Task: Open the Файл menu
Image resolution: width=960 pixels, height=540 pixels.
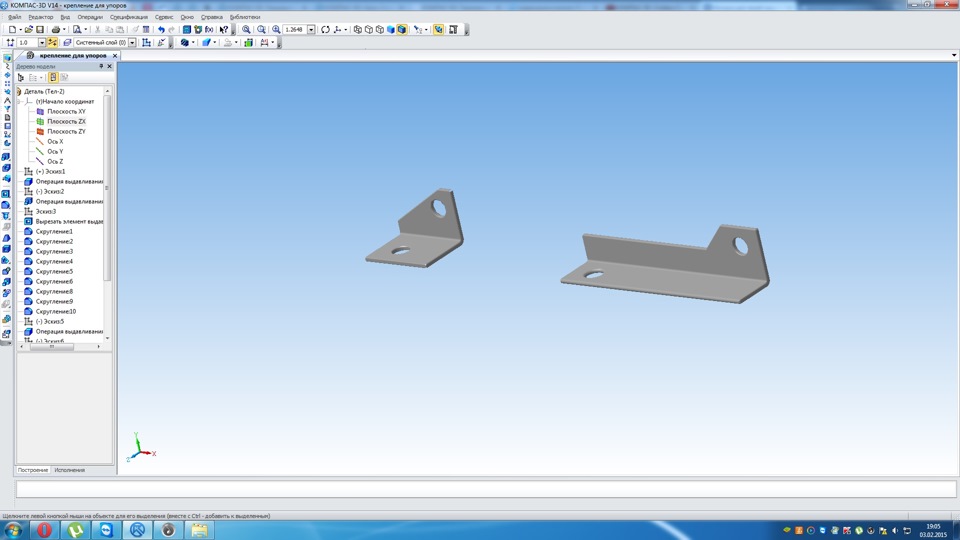Action: [x=15, y=17]
